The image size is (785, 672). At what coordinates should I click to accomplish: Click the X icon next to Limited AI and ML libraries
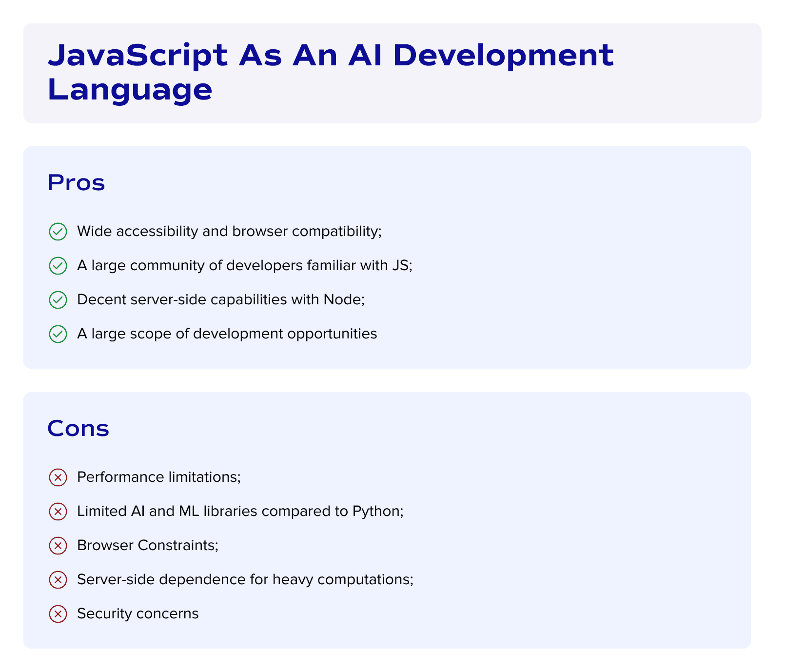(x=58, y=512)
